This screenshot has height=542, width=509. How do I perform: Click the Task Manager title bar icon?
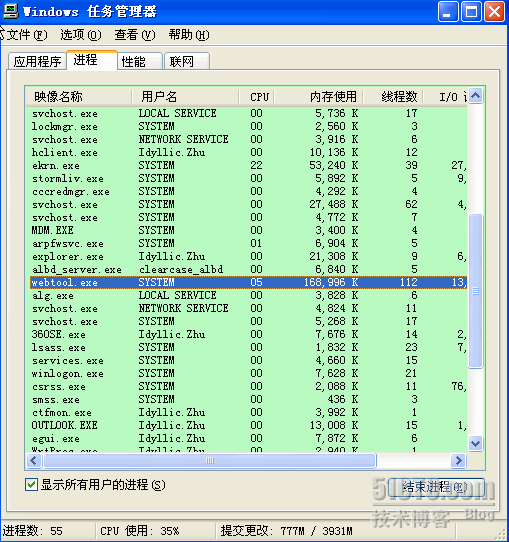click(x=10, y=11)
